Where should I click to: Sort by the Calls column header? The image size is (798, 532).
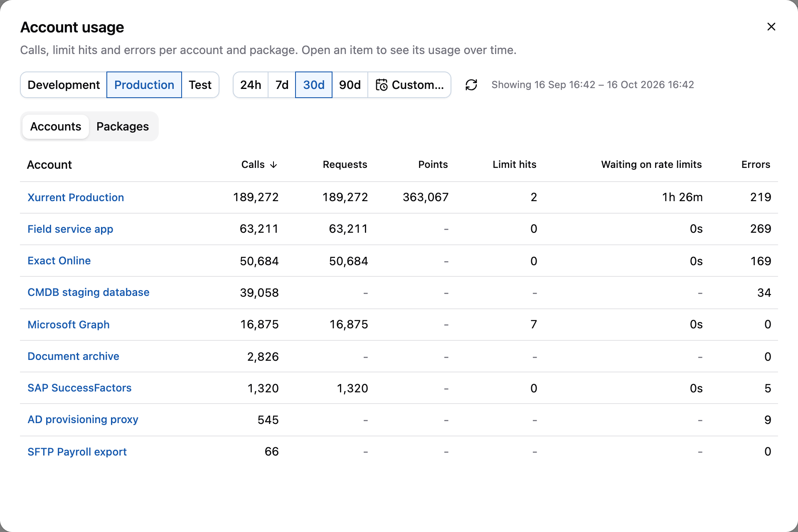[259, 165]
